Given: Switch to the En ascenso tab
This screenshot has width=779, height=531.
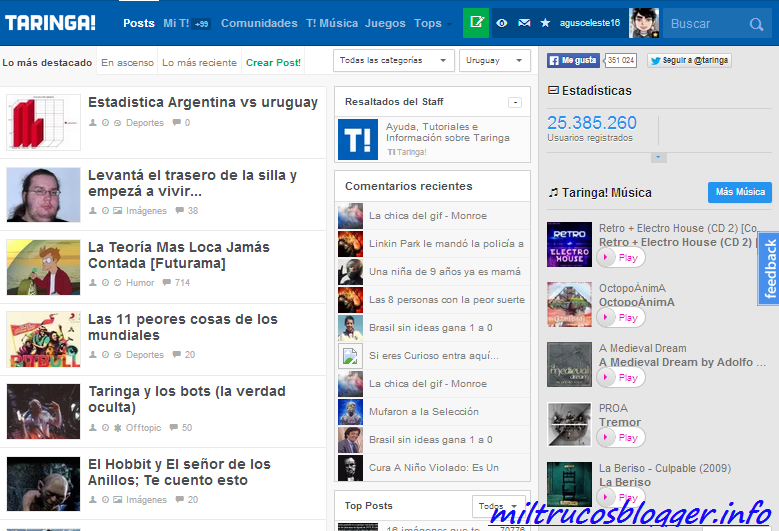Looking at the screenshot, I should click(x=128, y=63).
